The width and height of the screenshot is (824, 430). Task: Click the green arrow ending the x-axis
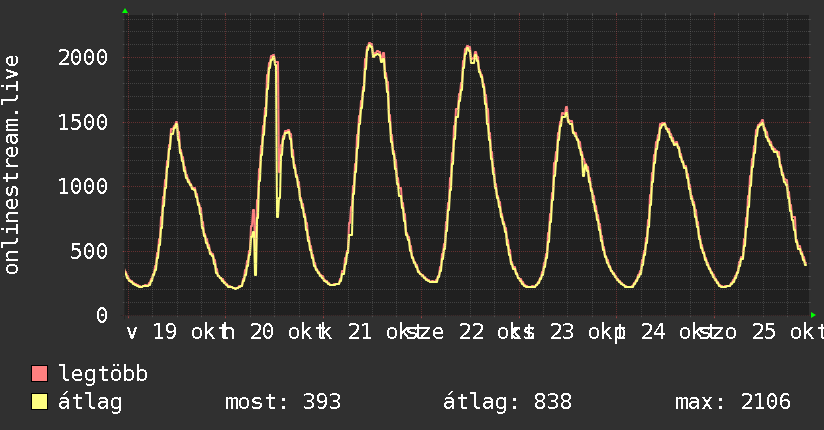(x=813, y=315)
